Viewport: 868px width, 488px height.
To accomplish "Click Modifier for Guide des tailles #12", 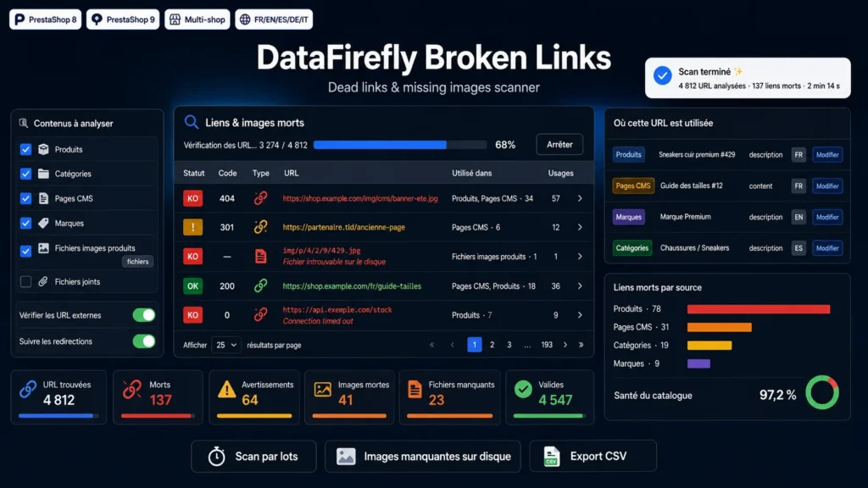I will pyautogui.click(x=827, y=186).
